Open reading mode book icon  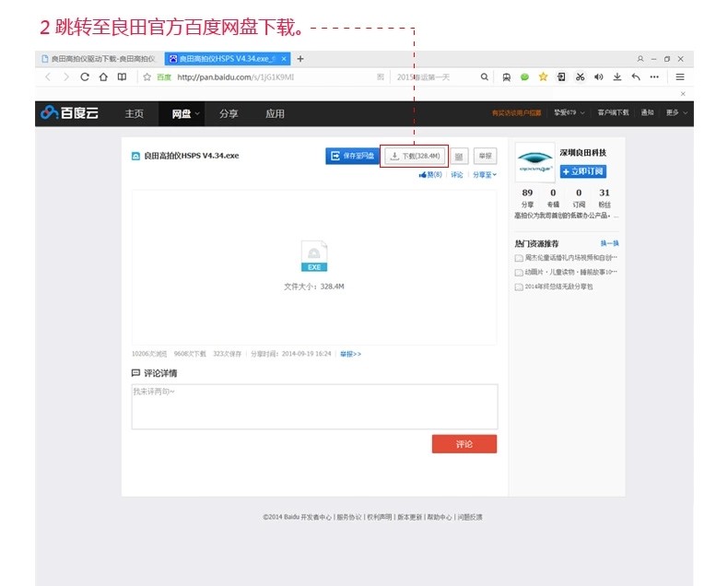pos(122,77)
